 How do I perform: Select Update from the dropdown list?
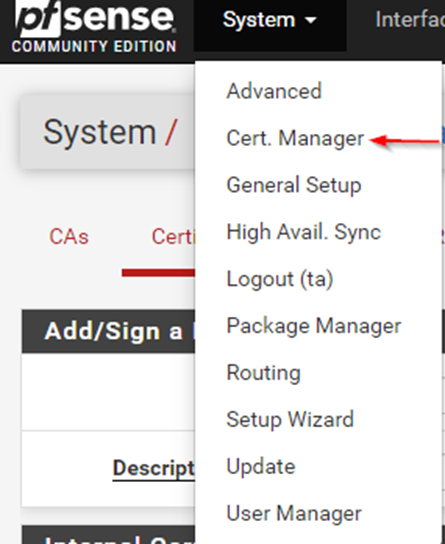(x=260, y=466)
